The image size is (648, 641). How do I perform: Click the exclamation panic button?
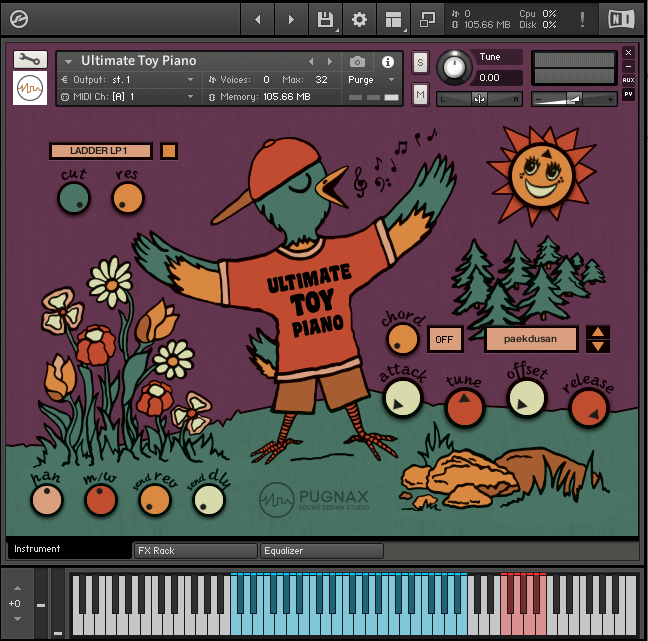pyautogui.click(x=582, y=19)
